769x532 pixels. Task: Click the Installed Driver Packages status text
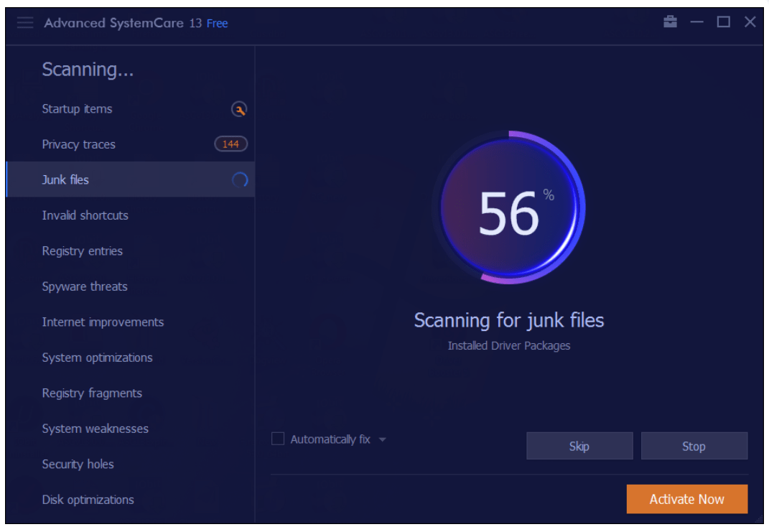pos(508,345)
